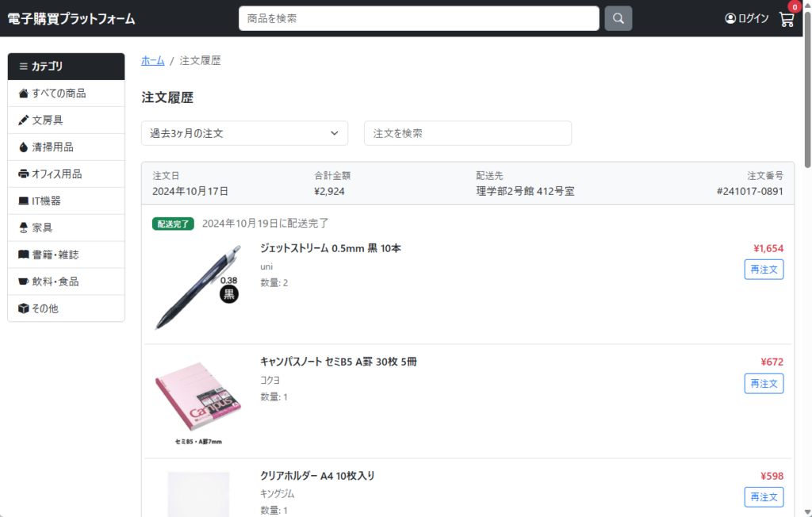Image resolution: width=812 pixels, height=517 pixels.
Task: Open 家具 lamp icon category
Action: [x=24, y=228]
